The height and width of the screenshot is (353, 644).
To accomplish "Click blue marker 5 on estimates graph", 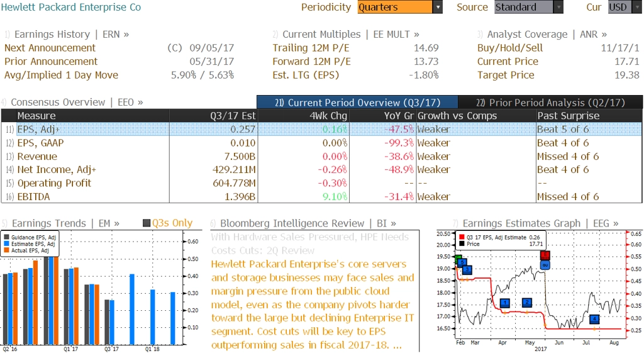I will pos(462,262).
